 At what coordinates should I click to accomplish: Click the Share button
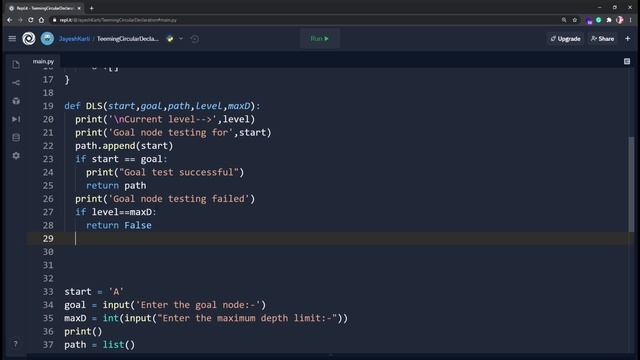point(602,39)
